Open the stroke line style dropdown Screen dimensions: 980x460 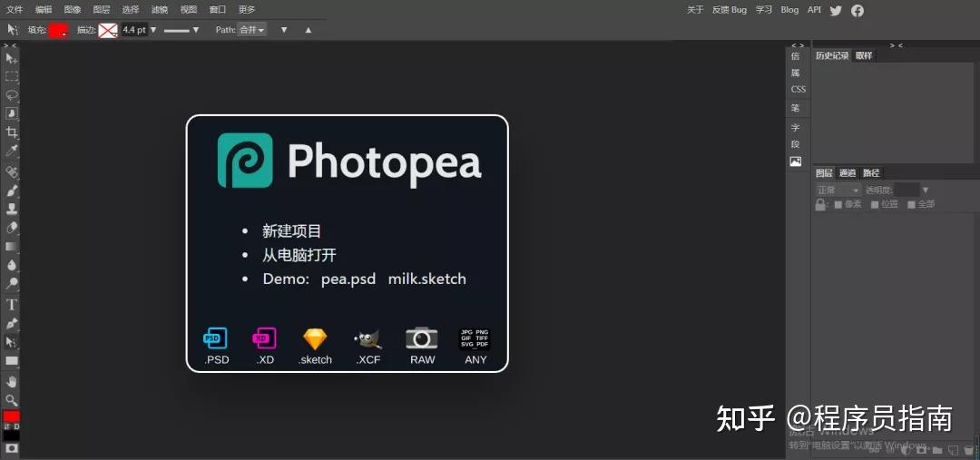tap(181, 30)
